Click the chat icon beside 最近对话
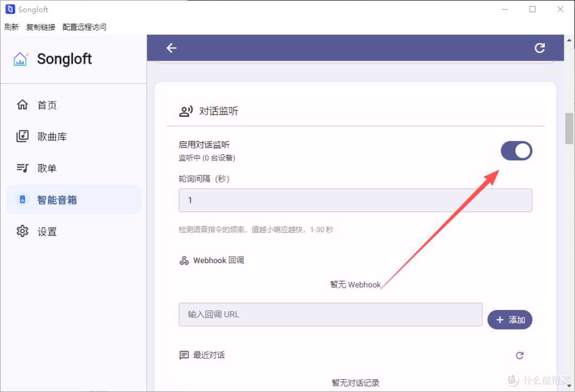Screen dimensions: 575x392 pyautogui.click(x=184, y=355)
